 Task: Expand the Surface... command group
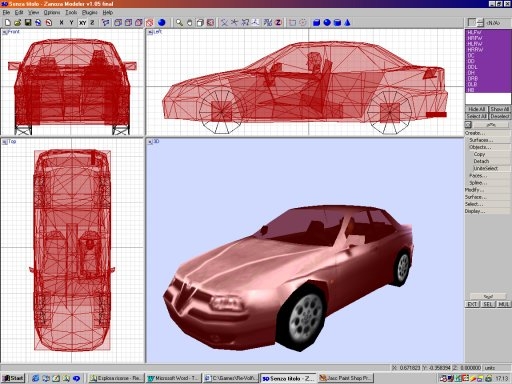(x=488, y=197)
